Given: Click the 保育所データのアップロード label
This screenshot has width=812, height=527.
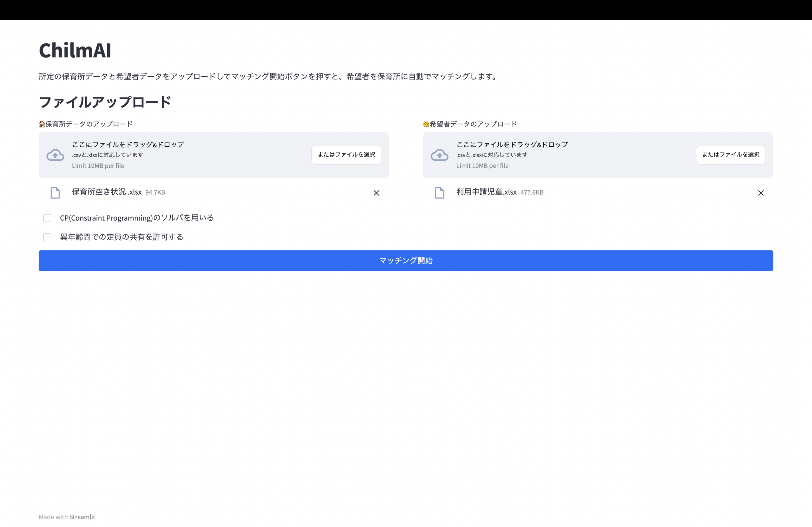Looking at the screenshot, I should 86,124.
